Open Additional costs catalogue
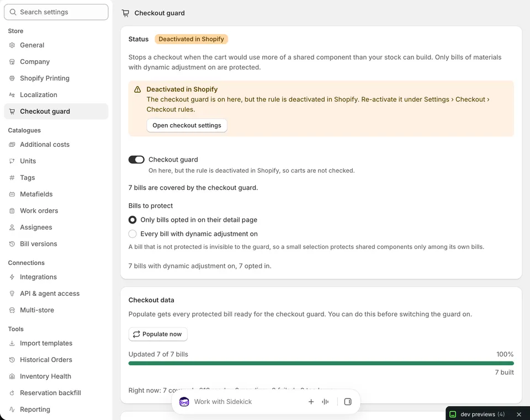Viewport: 530px width, 420px height. click(x=56, y=144)
